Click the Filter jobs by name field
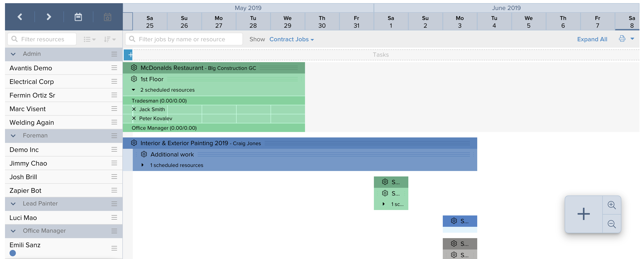 (184, 39)
